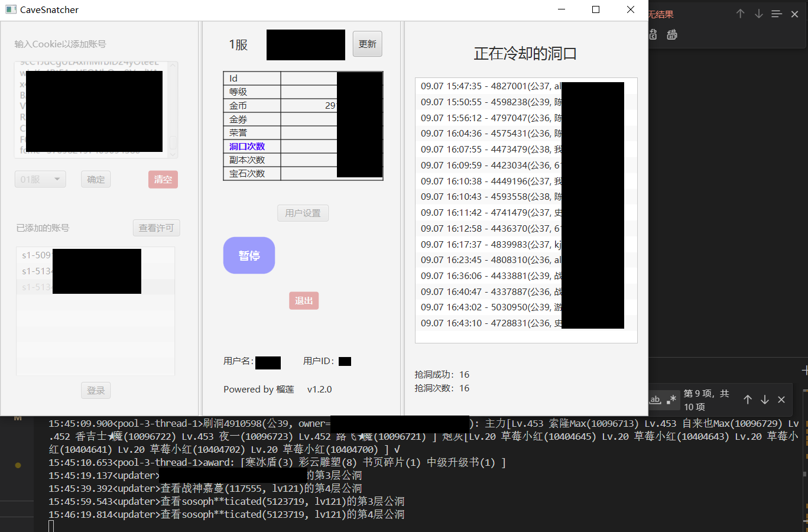Click terminal line 15:45:39.392 查看战神嘉蔓

click(x=205, y=488)
